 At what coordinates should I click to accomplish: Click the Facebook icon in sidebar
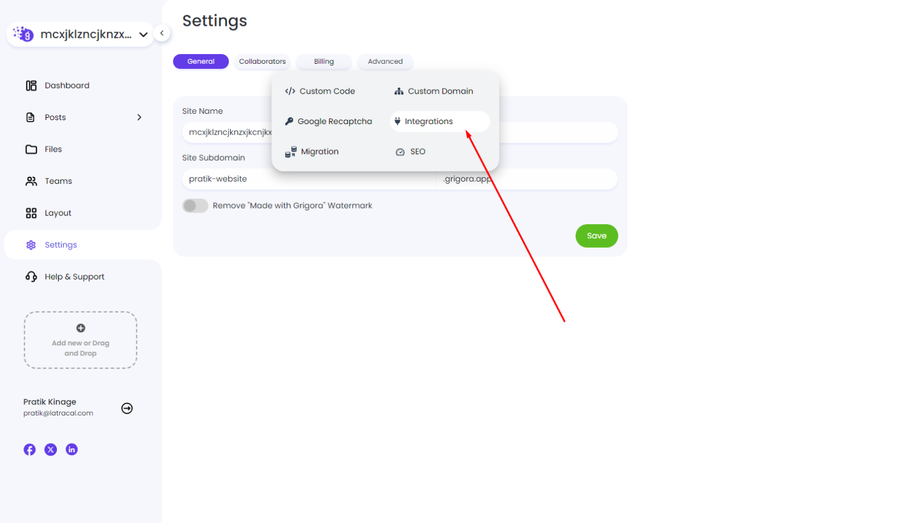(30, 450)
